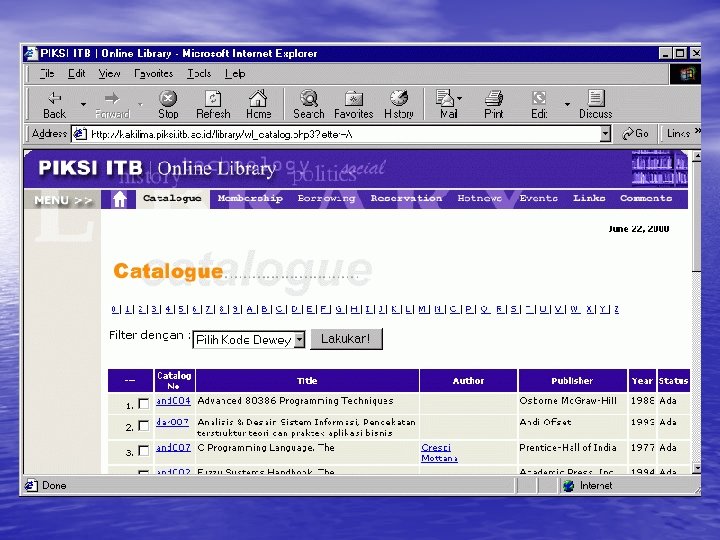Open catalog link and007
This screenshot has width=720, height=540.
(173, 448)
